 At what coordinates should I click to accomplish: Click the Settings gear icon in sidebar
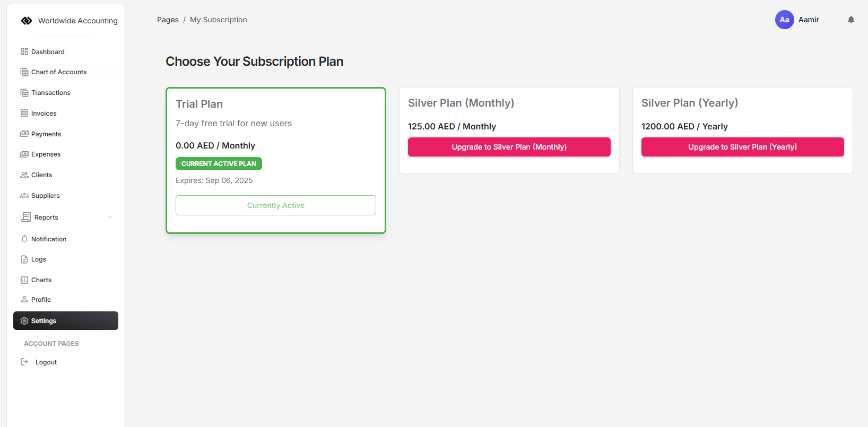click(24, 321)
